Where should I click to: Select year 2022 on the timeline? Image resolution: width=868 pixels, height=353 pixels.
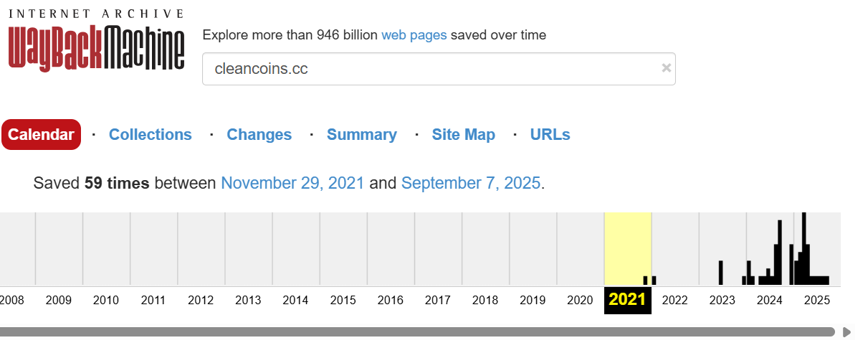tap(675, 300)
